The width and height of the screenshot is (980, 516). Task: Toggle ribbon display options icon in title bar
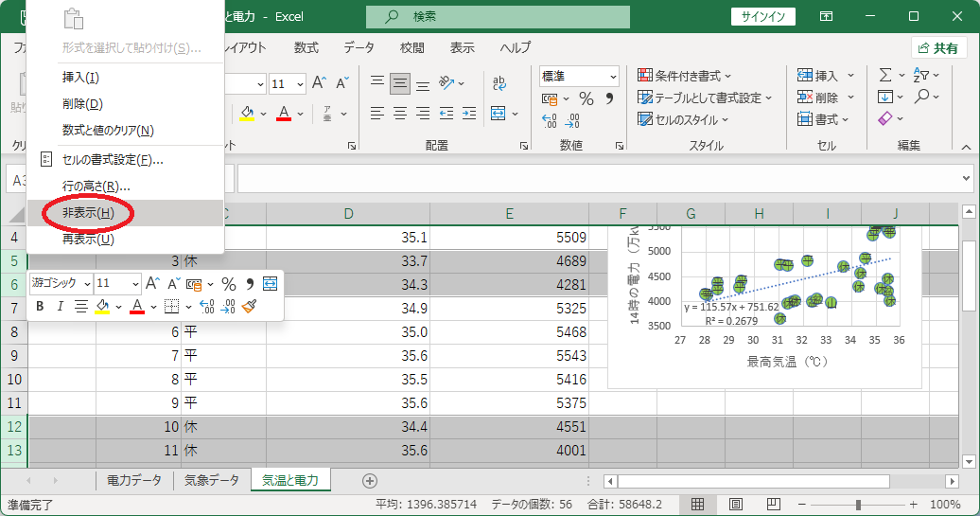(x=826, y=17)
